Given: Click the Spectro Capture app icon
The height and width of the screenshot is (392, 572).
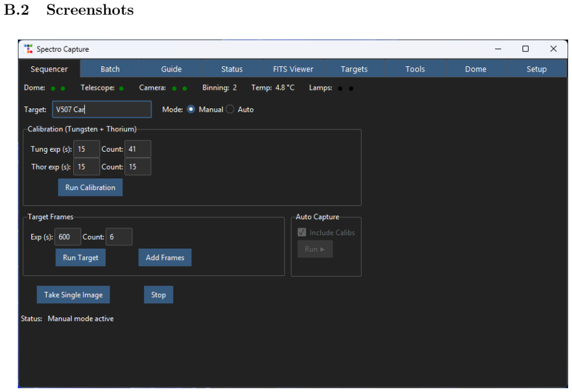Looking at the screenshot, I should 28,49.
